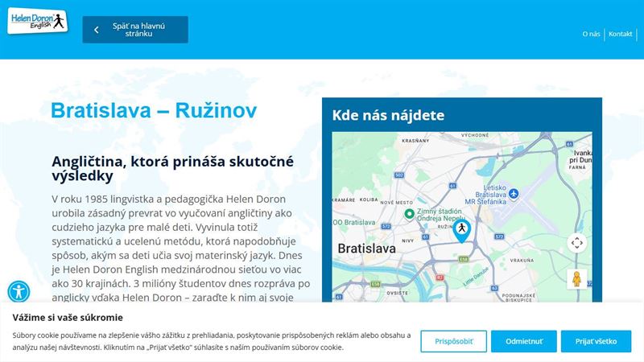
Task: Open the O nás menu item
Action: coord(591,34)
